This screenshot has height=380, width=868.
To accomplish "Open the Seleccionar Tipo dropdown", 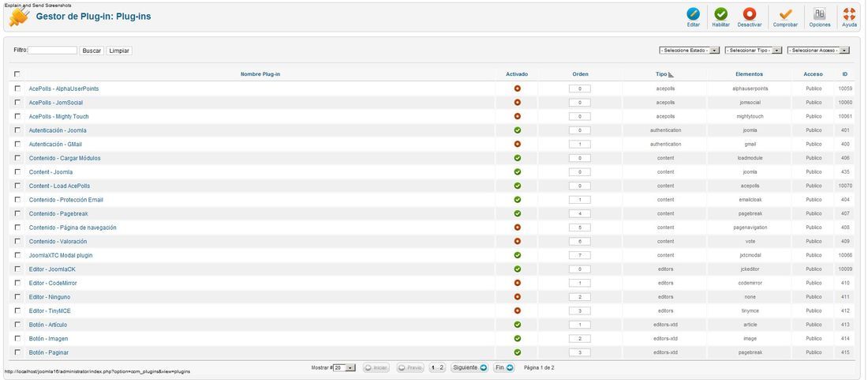I will [x=753, y=51].
